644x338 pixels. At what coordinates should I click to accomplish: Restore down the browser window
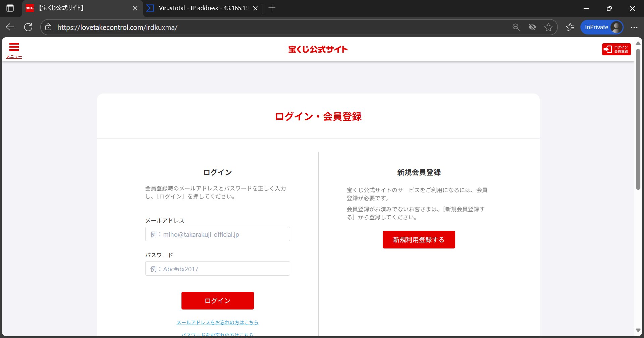click(x=609, y=8)
